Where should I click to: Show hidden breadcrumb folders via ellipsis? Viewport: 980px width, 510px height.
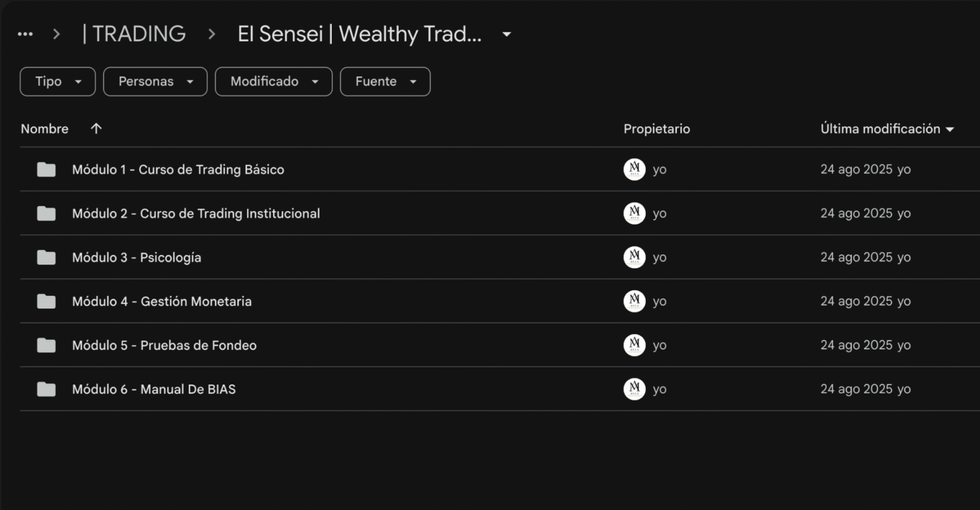tap(25, 34)
